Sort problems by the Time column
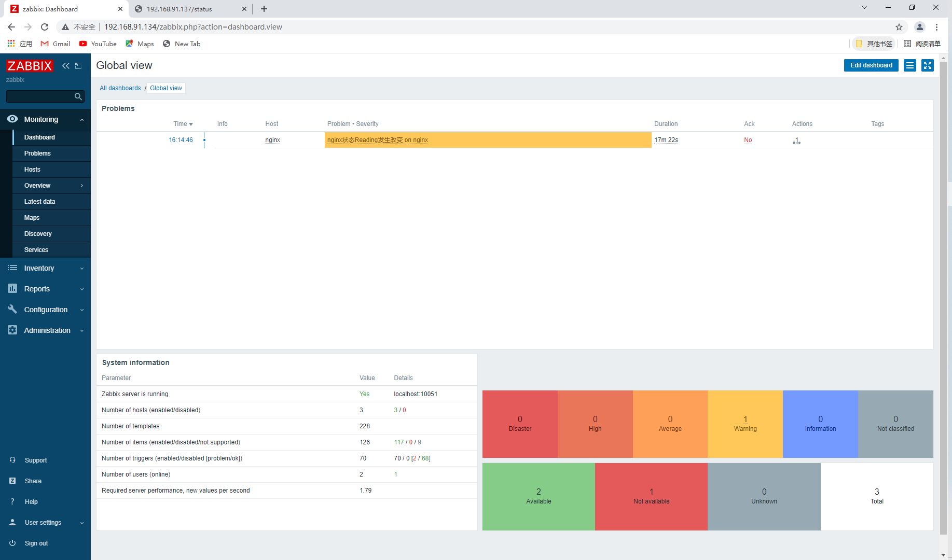Screen dimensions: 952x560 pyautogui.click(x=183, y=124)
